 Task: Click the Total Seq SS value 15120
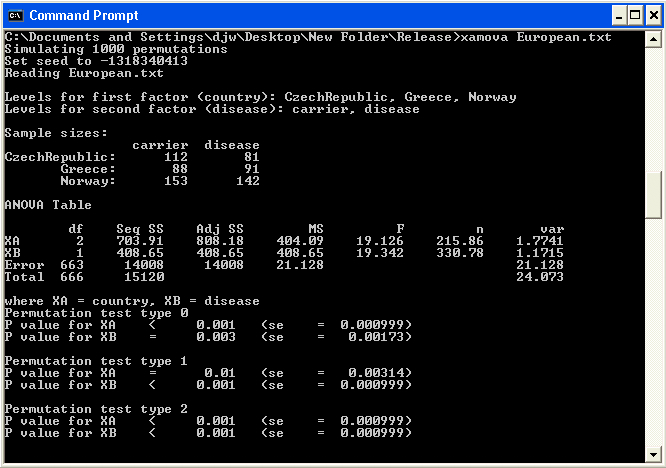tap(144, 277)
